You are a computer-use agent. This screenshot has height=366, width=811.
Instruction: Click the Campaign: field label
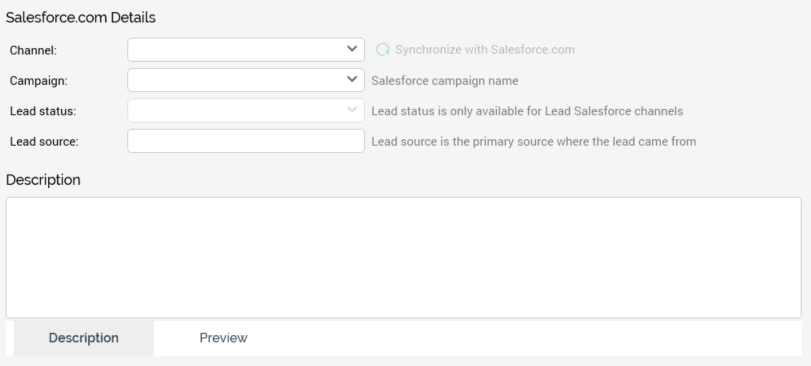tap(39, 81)
